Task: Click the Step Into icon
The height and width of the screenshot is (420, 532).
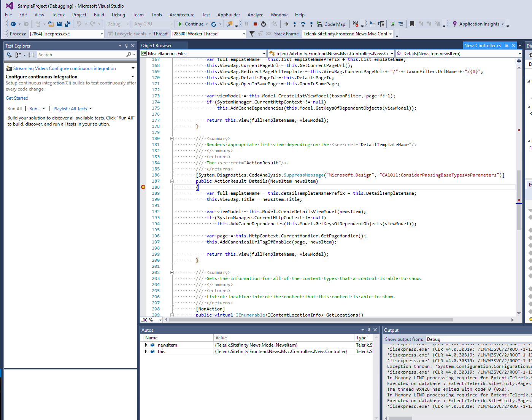Action: tap(295, 24)
